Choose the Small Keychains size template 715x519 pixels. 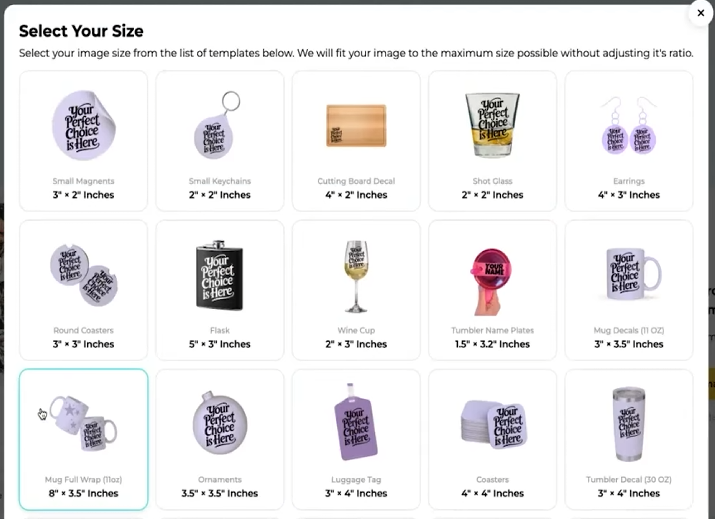(x=220, y=141)
